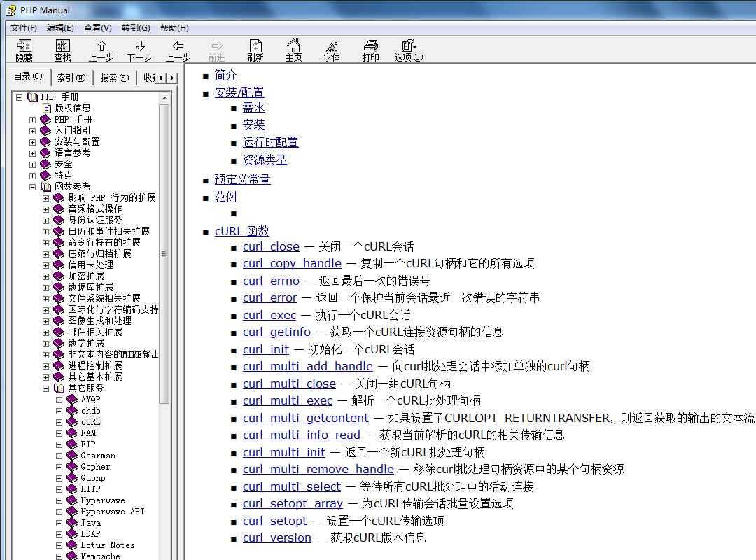
Task: Click the book icon beside chdb
Action: pos(72,411)
